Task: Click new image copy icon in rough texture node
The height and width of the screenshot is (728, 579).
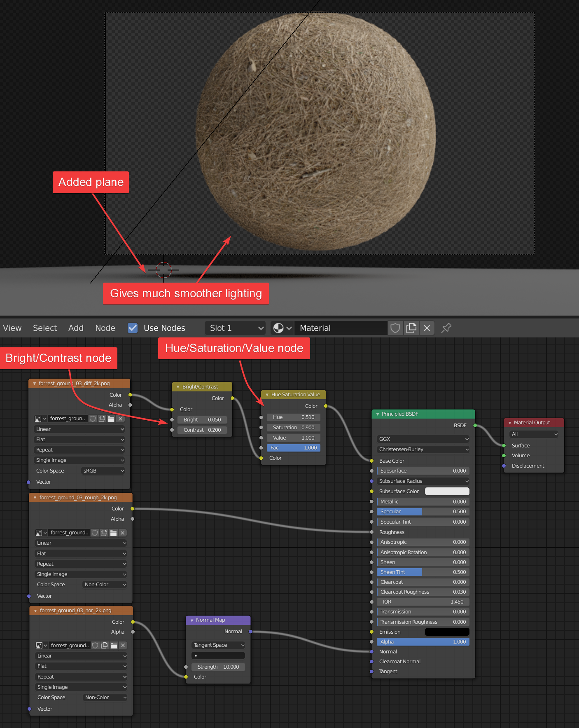Action: pyautogui.click(x=104, y=533)
